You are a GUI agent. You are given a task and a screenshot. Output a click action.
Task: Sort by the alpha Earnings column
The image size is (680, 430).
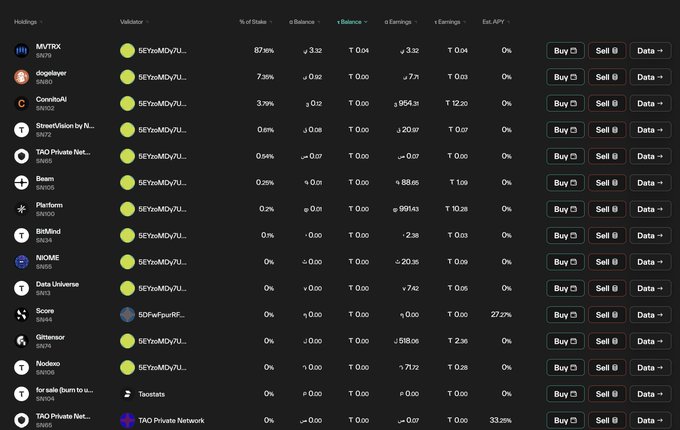click(401, 22)
